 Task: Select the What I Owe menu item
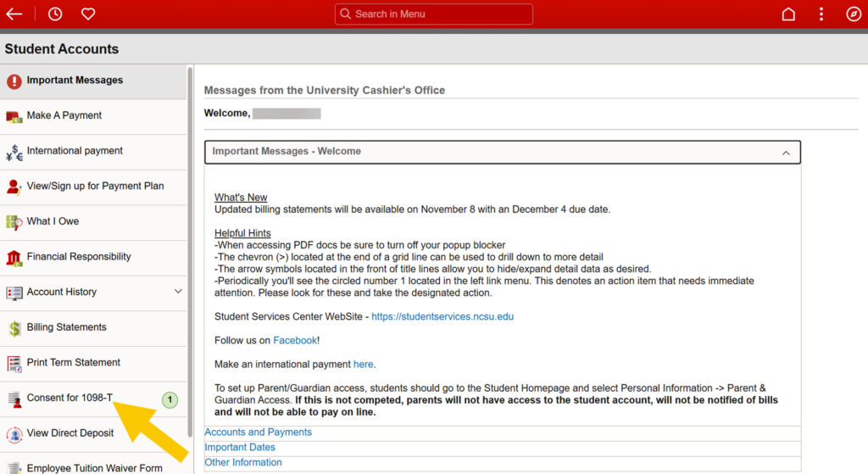93,222
